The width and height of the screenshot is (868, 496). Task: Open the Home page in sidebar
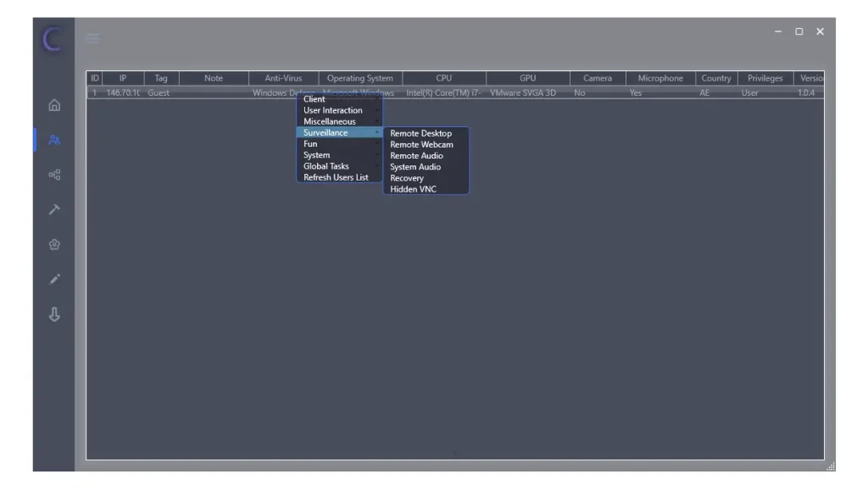54,105
